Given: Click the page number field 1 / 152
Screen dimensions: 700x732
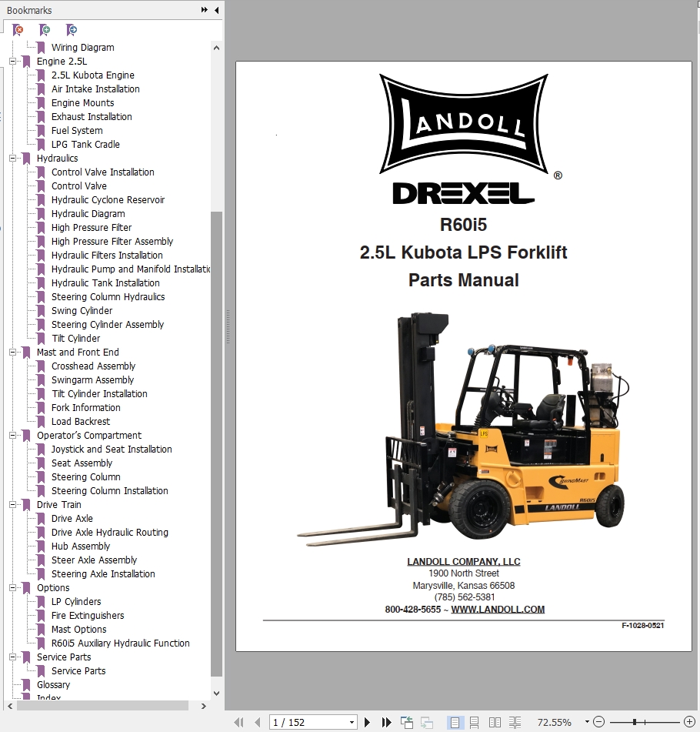Looking at the screenshot, I should pos(309,722).
